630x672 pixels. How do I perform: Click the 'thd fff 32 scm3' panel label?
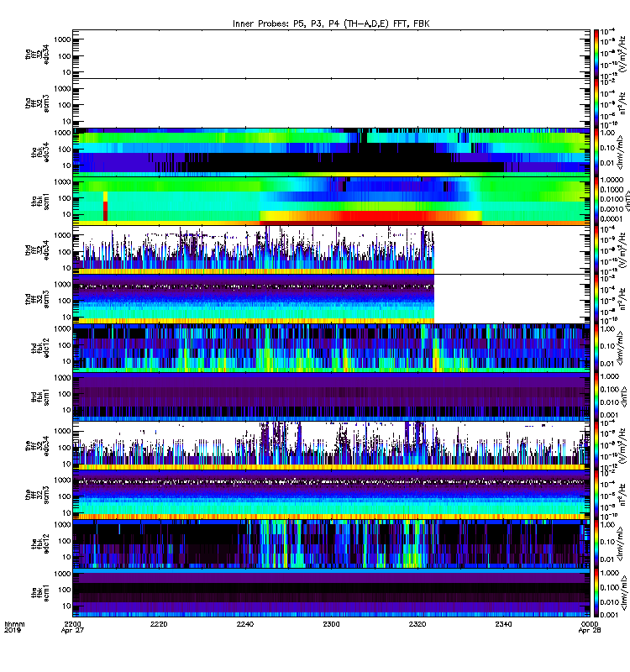click(x=37, y=299)
